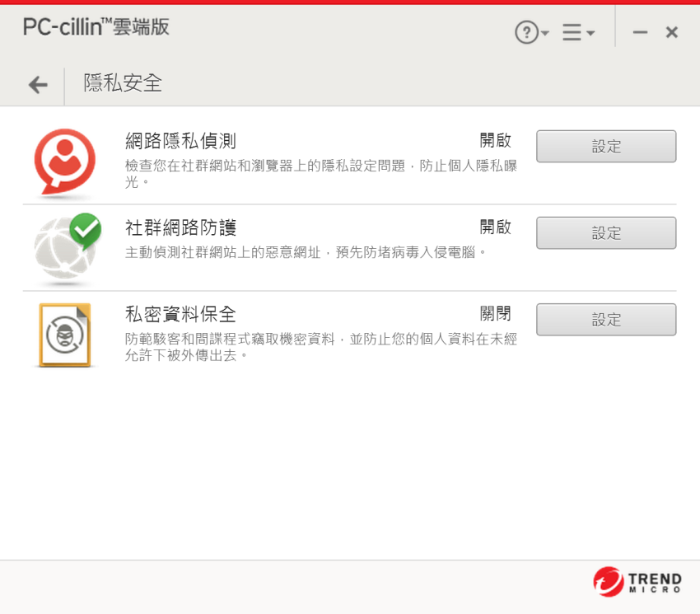Open the help question mark menu
This screenshot has width=700, height=614.
[532, 32]
